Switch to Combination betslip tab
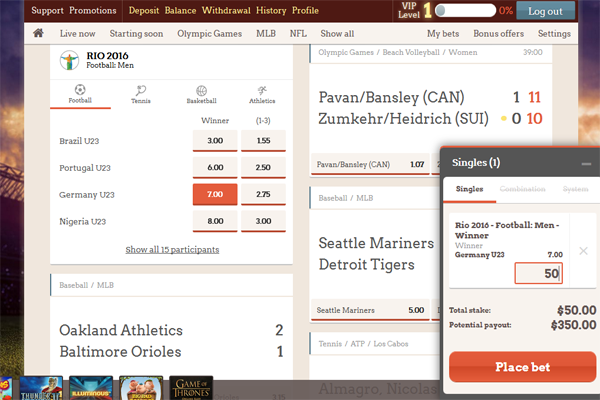The image size is (600, 400). (522, 189)
